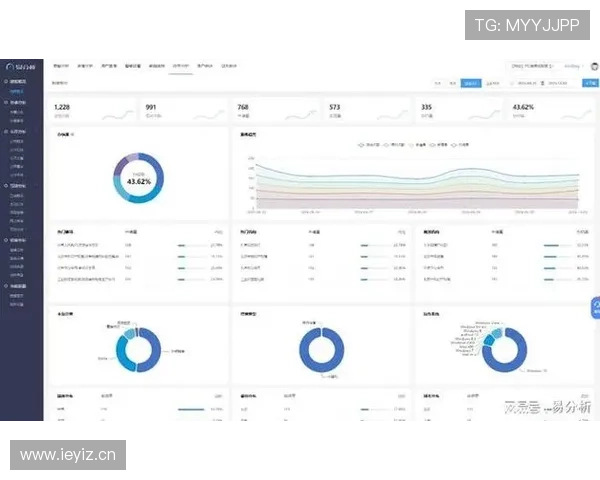Click the start date input field

pyautogui.click(x=528, y=84)
